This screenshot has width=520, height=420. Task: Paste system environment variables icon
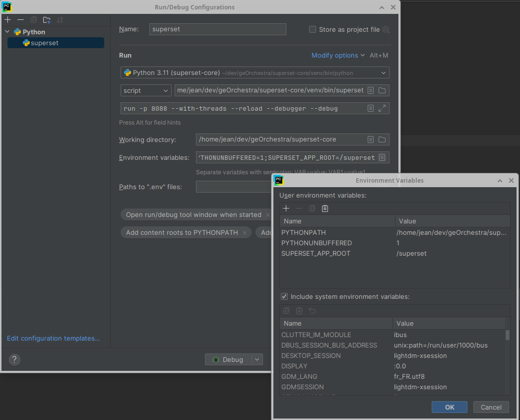(x=299, y=310)
